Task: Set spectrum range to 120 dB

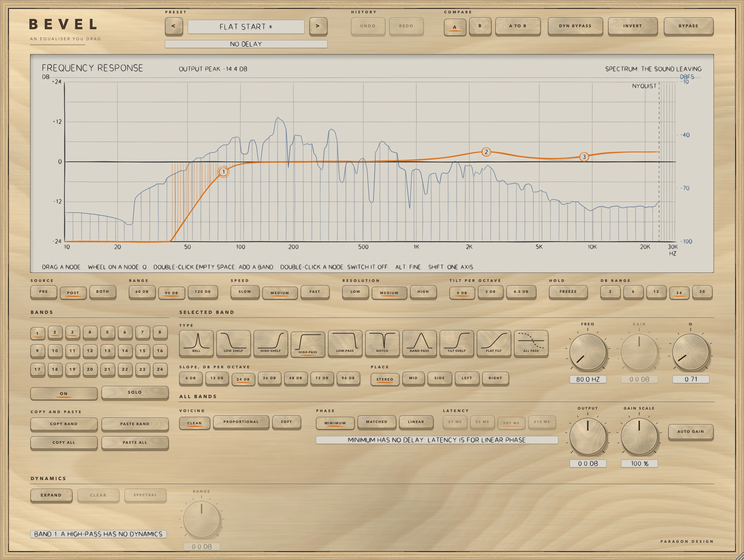Action: [203, 292]
